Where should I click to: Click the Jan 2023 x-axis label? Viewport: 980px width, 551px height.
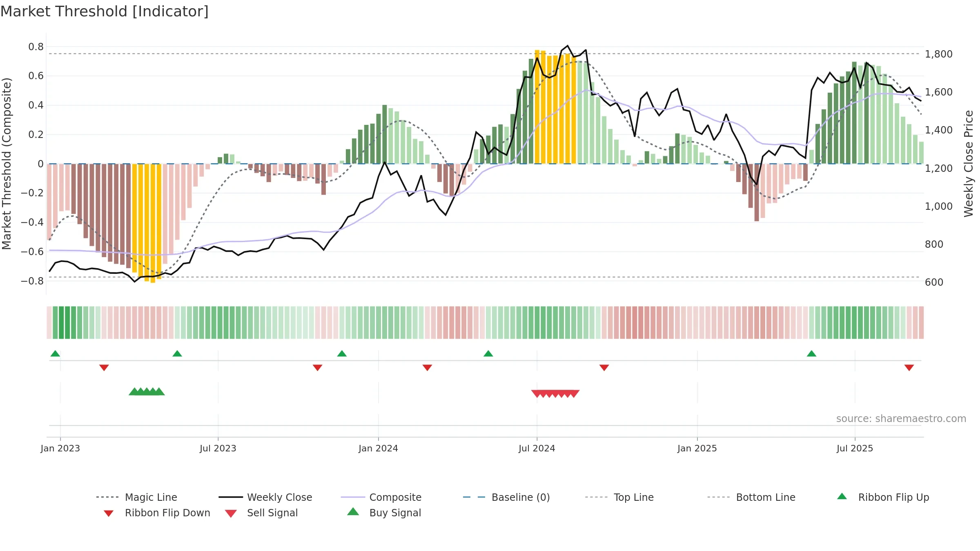tap(60, 448)
